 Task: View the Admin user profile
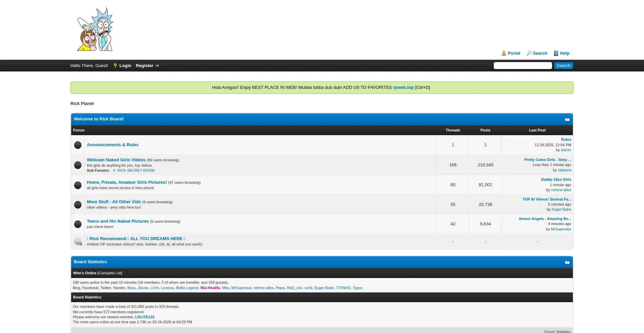pos(566,150)
